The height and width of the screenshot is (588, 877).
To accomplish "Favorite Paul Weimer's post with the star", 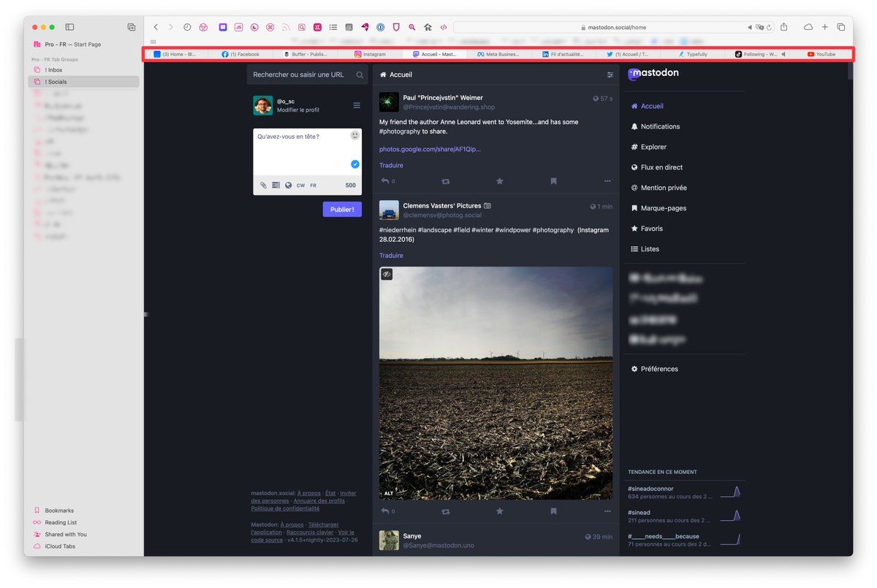I will tap(500, 181).
